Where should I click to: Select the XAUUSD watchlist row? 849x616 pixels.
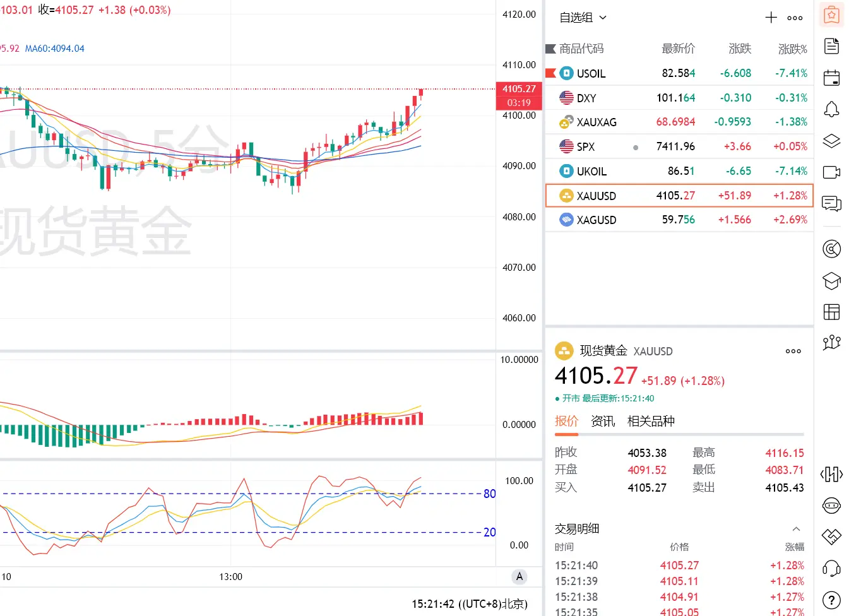(x=679, y=196)
